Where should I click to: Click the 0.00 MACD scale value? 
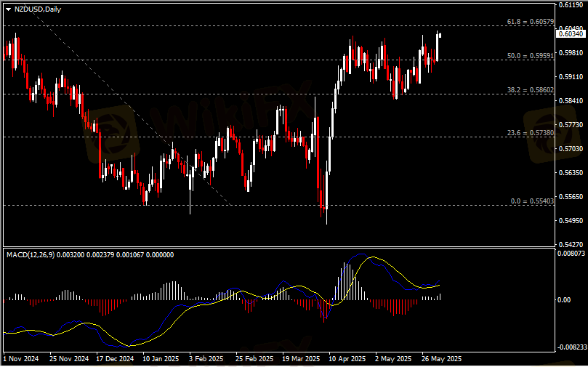pyautogui.click(x=564, y=300)
